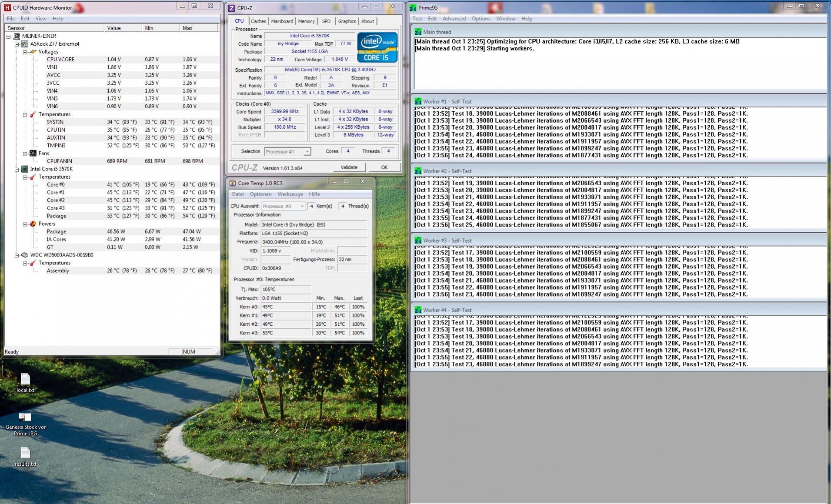This screenshot has width=831, height=504.
Task: Switch to the Caches tab in CPU-Z
Action: pyautogui.click(x=258, y=21)
